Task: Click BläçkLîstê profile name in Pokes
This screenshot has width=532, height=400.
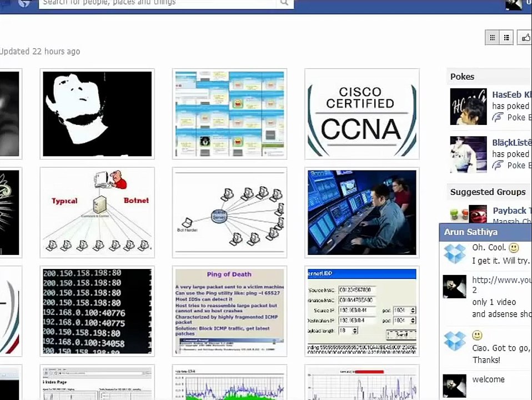Action: tap(511, 143)
